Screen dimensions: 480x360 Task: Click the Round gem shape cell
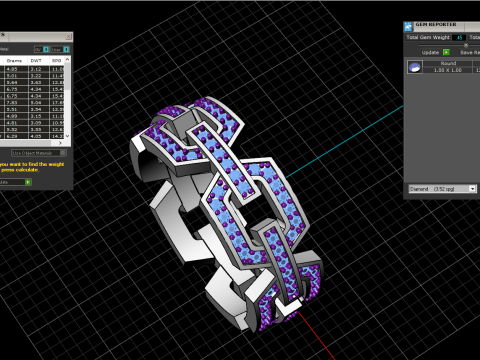[448, 63]
